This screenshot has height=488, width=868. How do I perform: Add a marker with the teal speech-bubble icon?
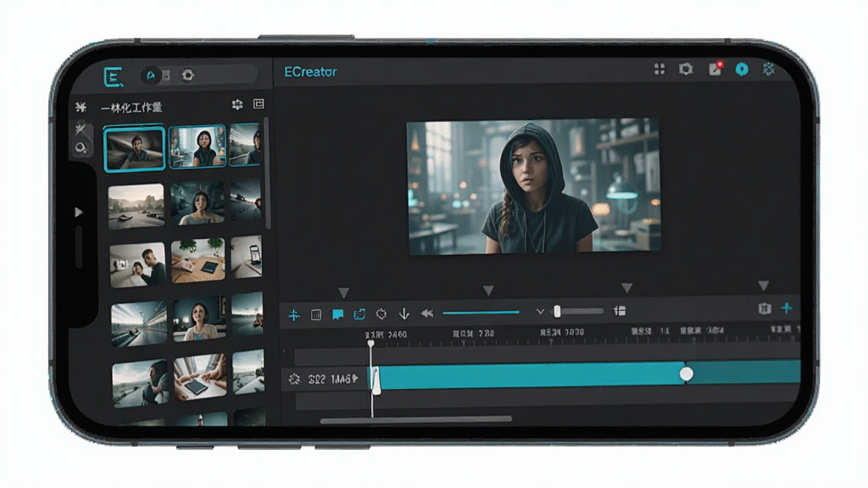(x=337, y=315)
